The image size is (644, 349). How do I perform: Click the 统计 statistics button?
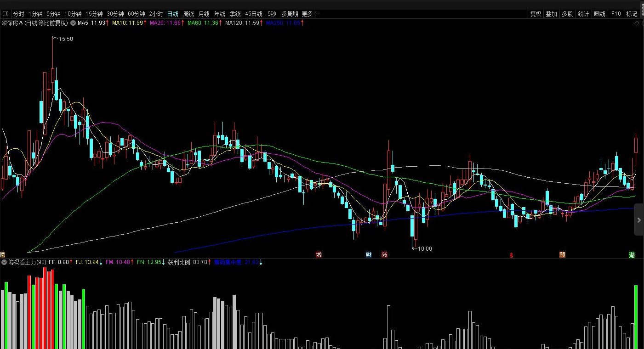tap(583, 14)
